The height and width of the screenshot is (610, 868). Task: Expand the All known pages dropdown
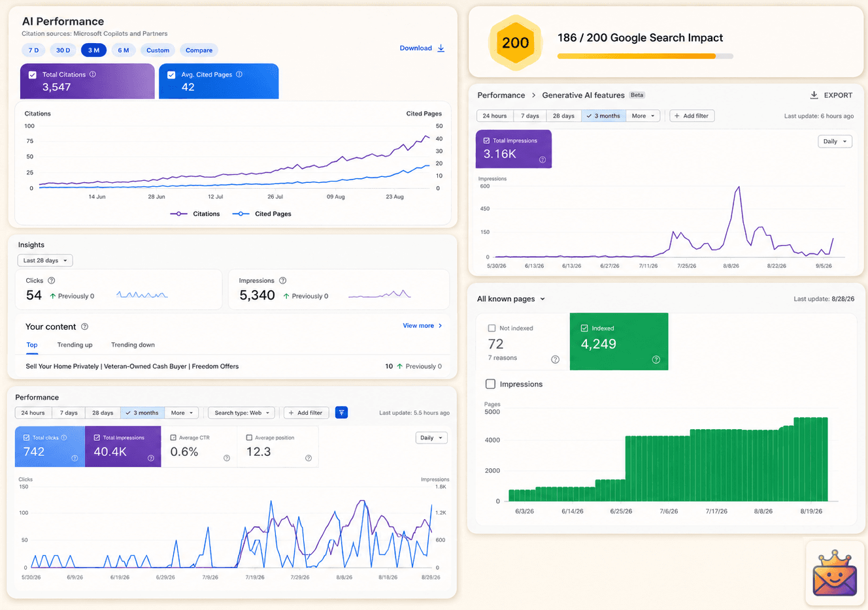[x=511, y=299]
